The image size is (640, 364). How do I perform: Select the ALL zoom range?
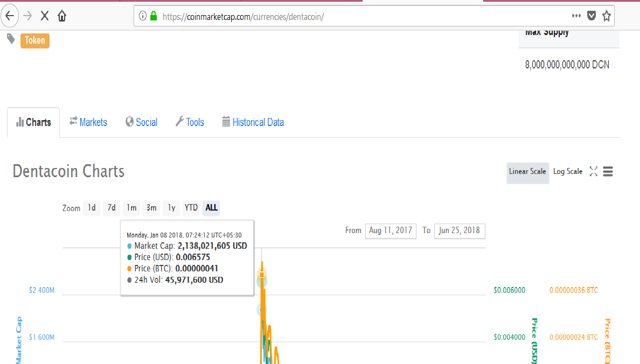pyautogui.click(x=211, y=208)
